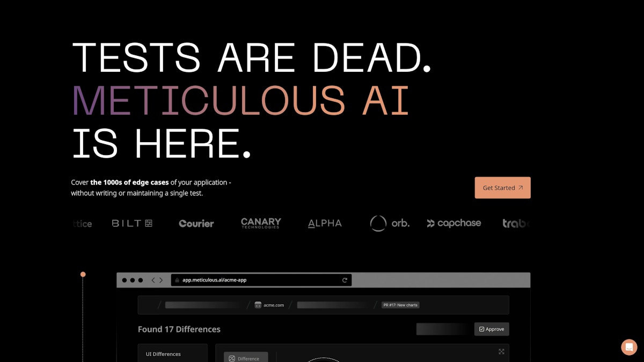Screen dimensions: 644x362
Task: Click the reload icon in address bar
Action: [x=345, y=280]
